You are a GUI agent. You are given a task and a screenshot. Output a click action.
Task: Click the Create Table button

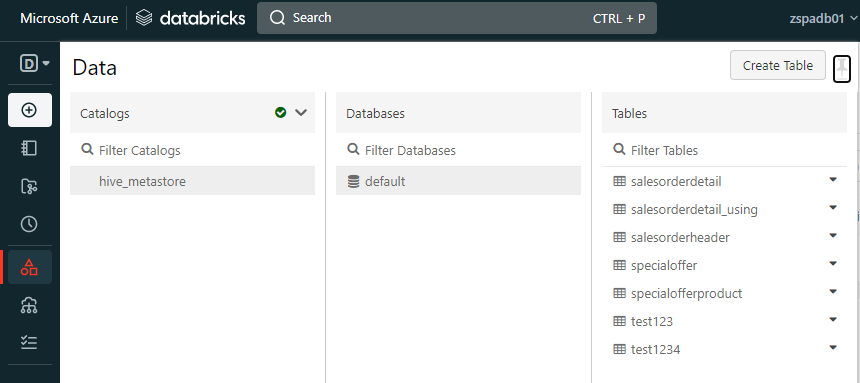[x=778, y=65]
